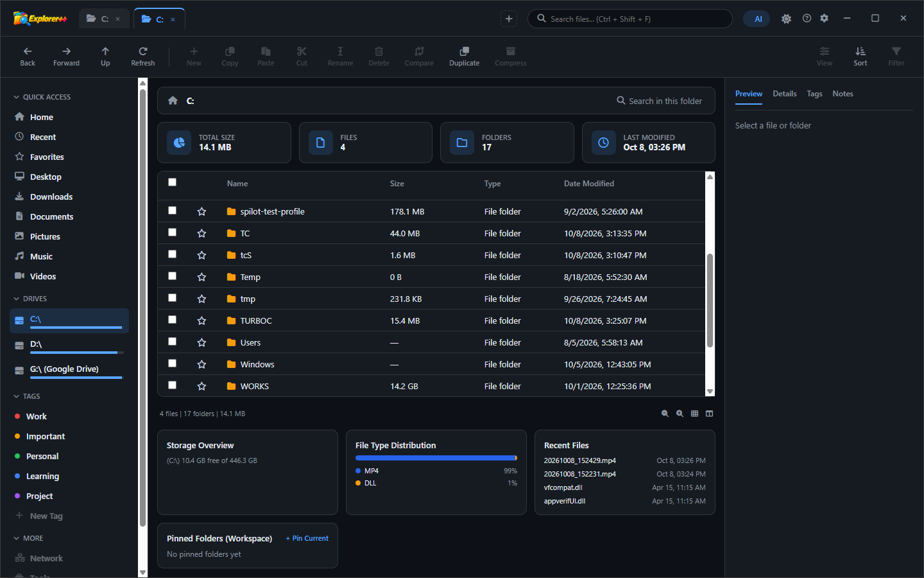Collapse the QUICK ACCESS section
The width and height of the screenshot is (924, 578).
(17, 97)
